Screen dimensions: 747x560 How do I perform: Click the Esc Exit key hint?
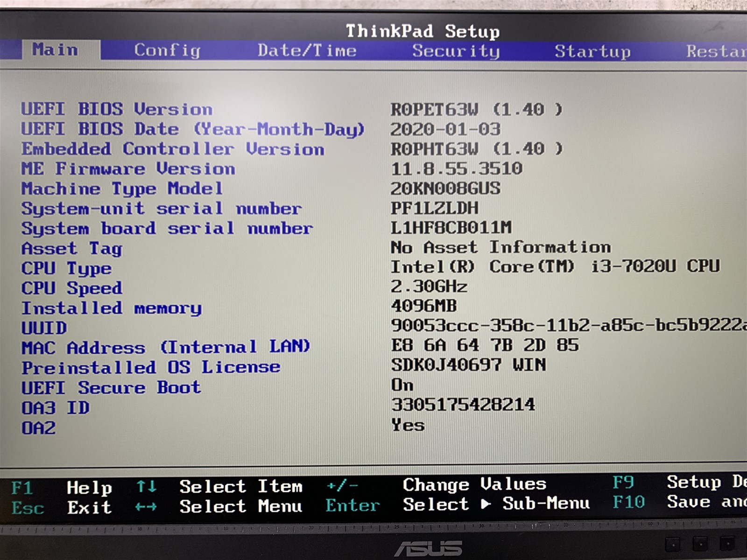[61, 508]
